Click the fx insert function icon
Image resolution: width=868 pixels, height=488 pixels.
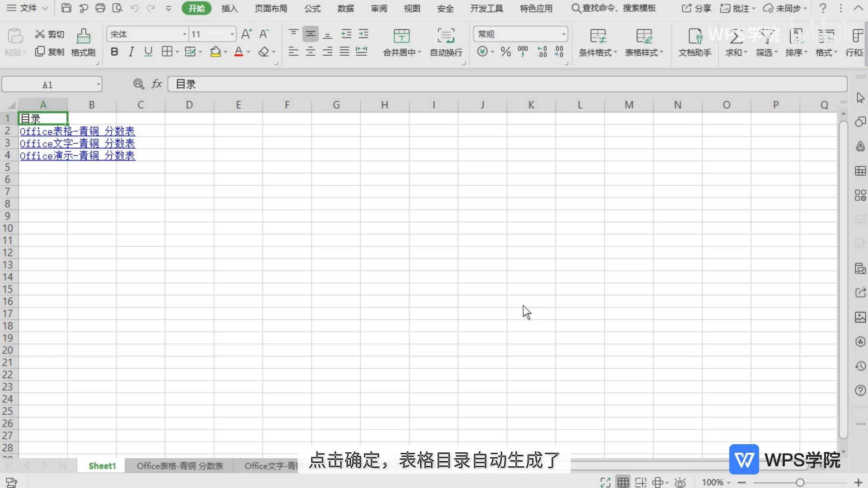click(x=156, y=84)
